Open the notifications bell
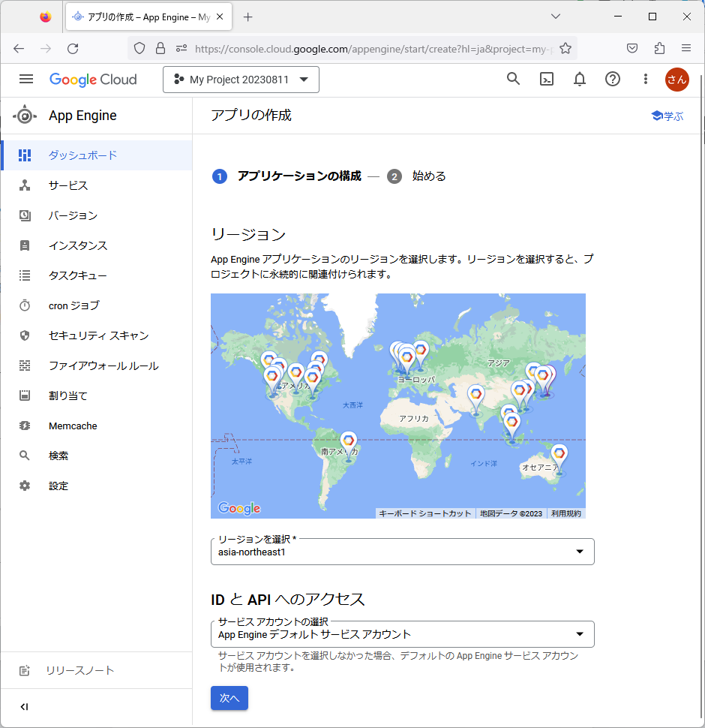Screen dimensions: 705x728 (580, 80)
